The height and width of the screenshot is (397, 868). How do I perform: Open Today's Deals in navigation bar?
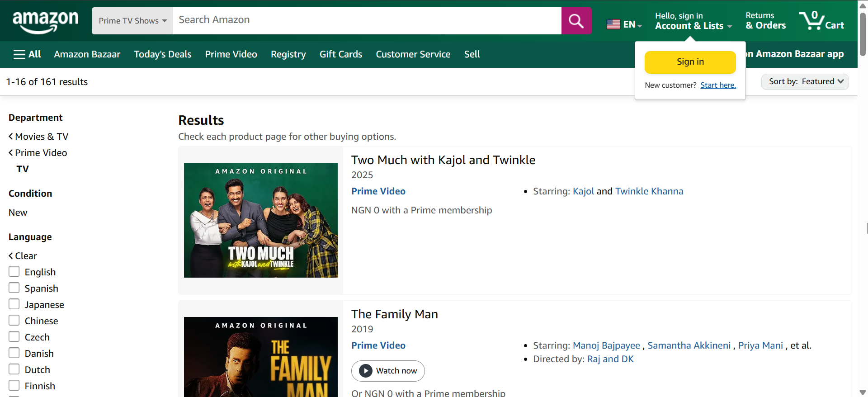click(162, 54)
